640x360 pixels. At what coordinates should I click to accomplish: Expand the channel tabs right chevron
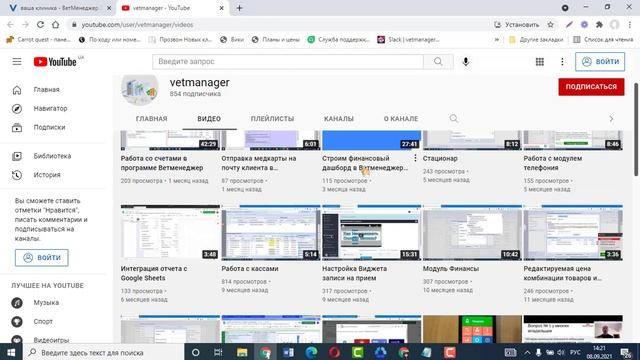coord(611,119)
